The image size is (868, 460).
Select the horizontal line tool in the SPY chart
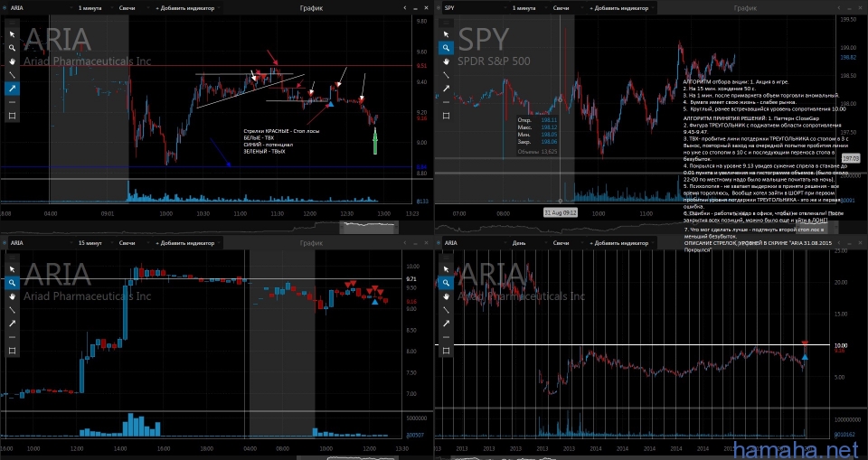click(446, 102)
